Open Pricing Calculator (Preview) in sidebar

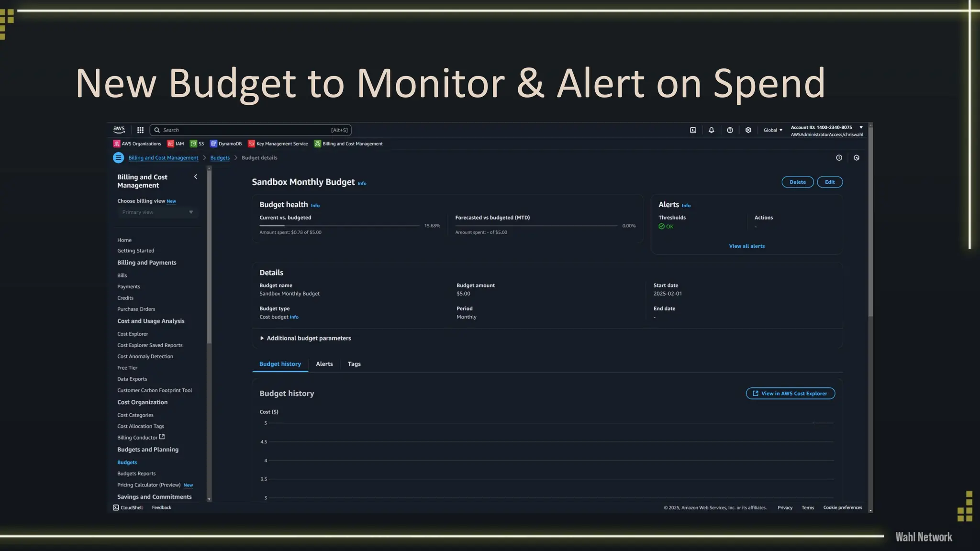pyautogui.click(x=149, y=485)
